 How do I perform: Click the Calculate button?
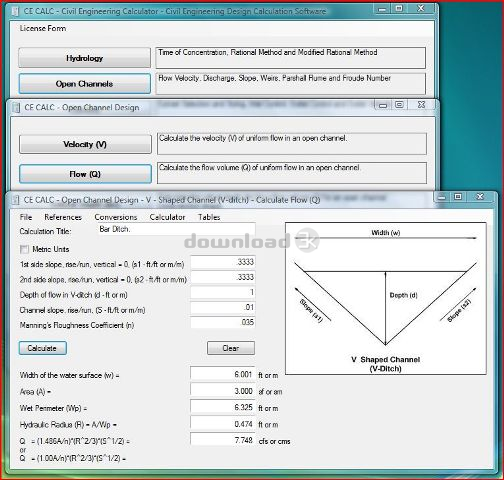[x=42, y=348]
